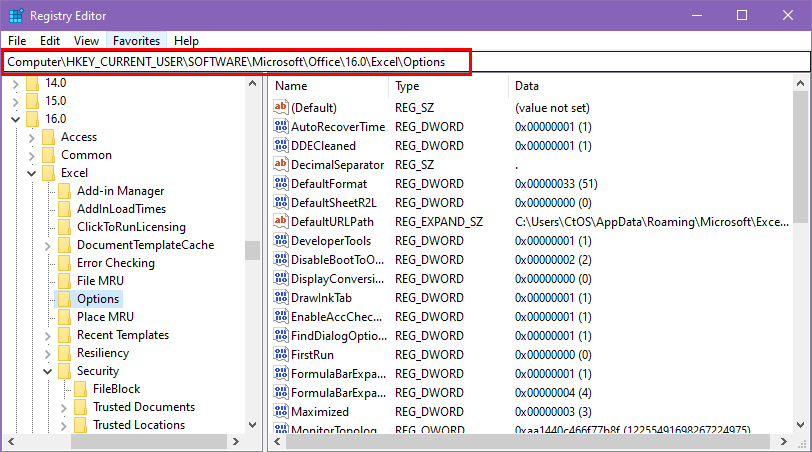Click the Excel key folder icon
This screenshot has height=452, width=812.
click(x=48, y=173)
